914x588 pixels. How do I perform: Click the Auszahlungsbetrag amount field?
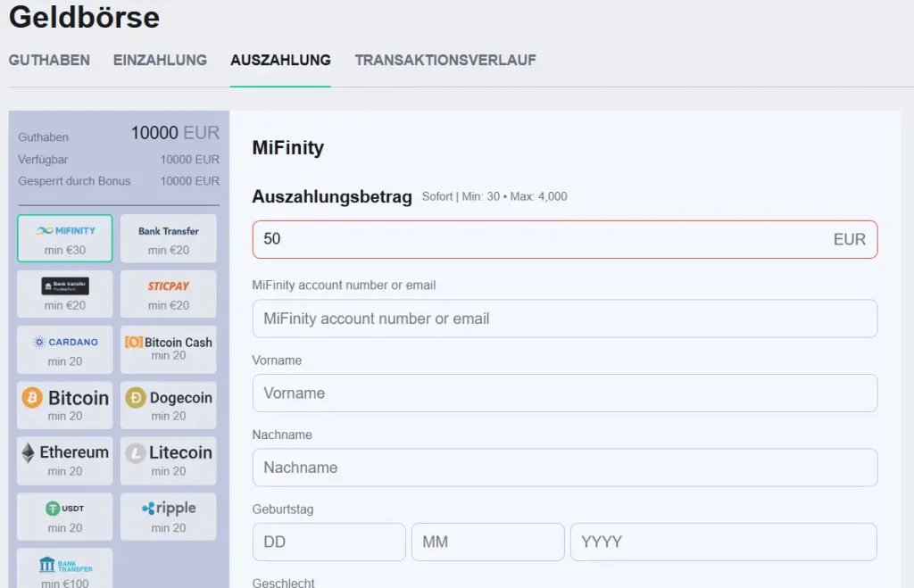(x=565, y=239)
